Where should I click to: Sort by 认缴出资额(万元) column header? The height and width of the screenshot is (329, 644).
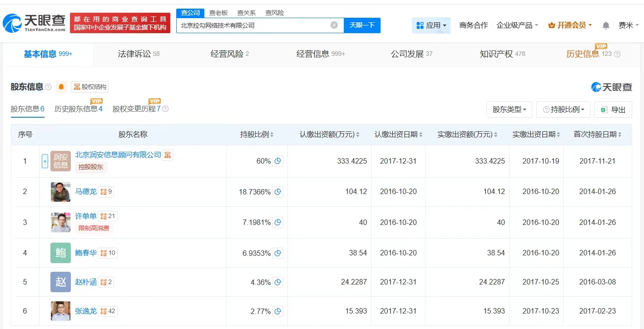pyautogui.click(x=329, y=135)
